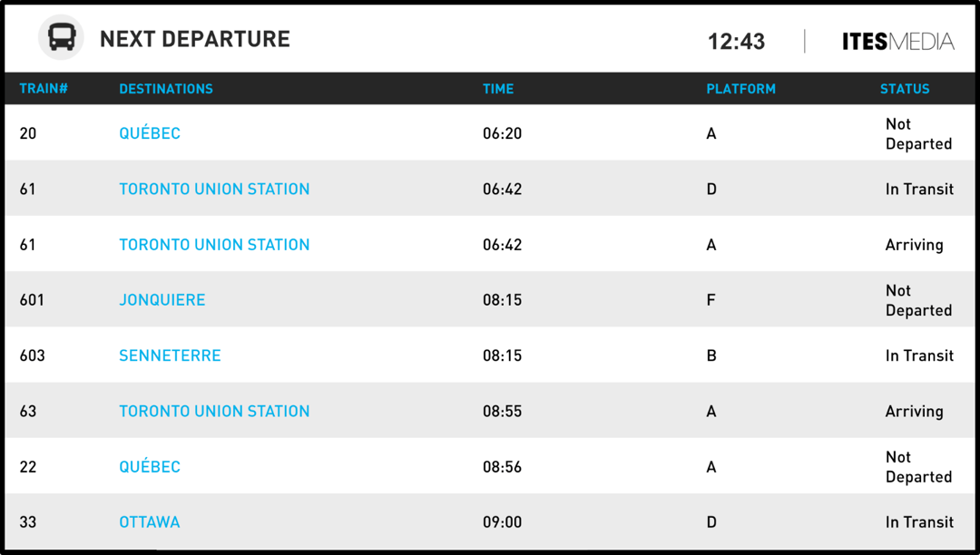Viewport: 980px width, 555px height.
Task: Click the PLATFORM column header
Action: pos(740,89)
